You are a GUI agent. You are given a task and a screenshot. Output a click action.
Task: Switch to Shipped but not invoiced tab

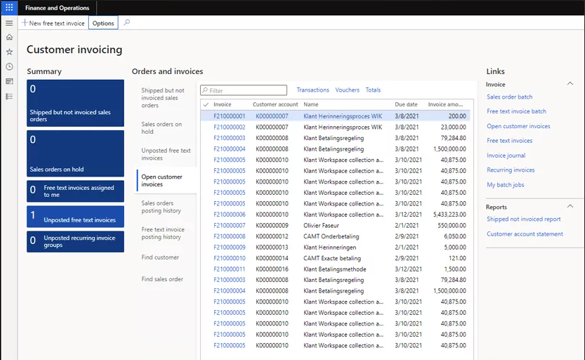[x=164, y=98]
